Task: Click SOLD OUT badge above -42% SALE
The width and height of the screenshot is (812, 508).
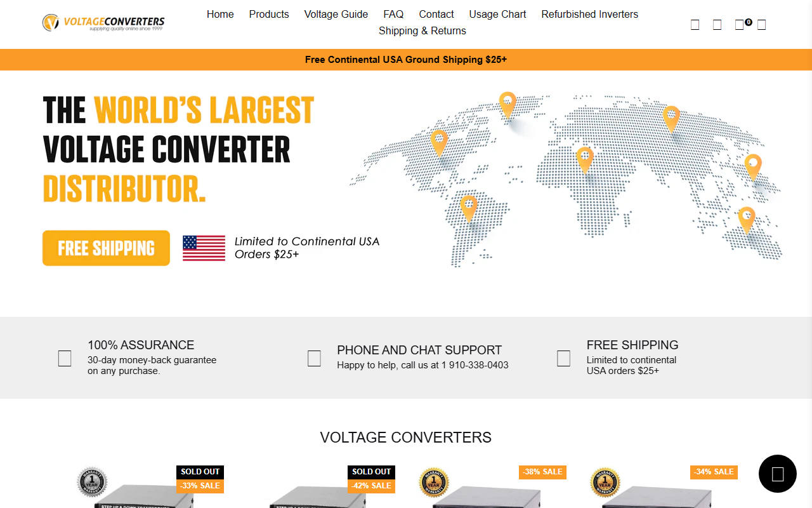Action: tap(371, 472)
